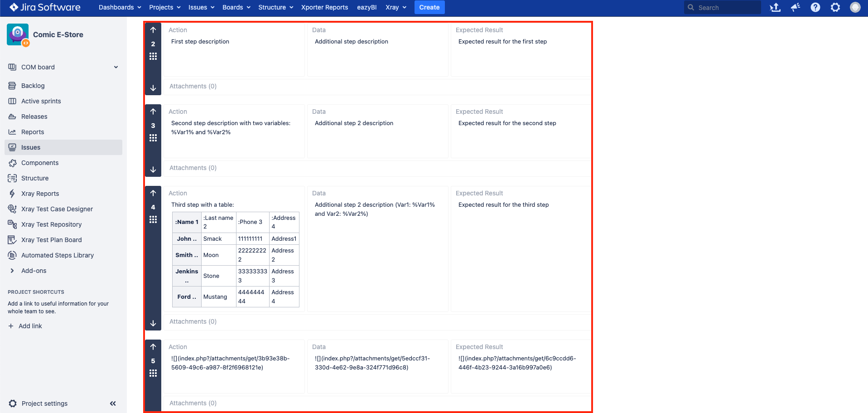Open the Dashboards dropdown menu
The image size is (868, 413).
120,7
